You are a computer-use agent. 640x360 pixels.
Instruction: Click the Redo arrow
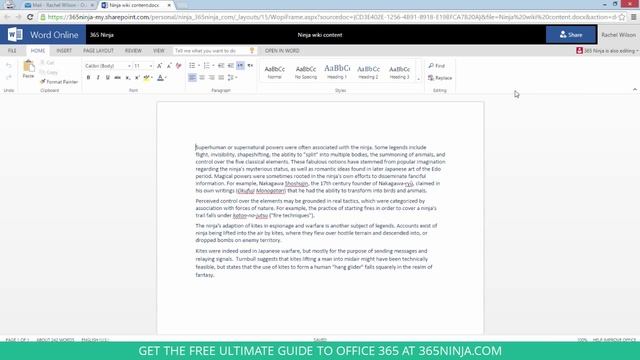[x=9, y=77]
